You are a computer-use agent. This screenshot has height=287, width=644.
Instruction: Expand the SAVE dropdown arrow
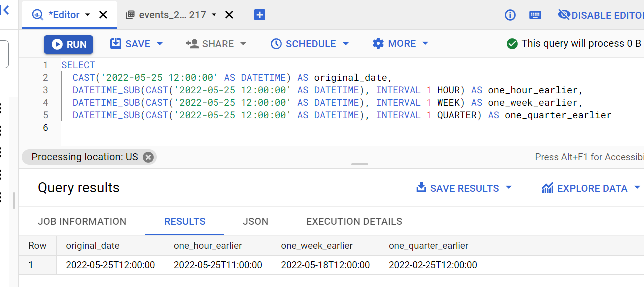coord(160,44)
